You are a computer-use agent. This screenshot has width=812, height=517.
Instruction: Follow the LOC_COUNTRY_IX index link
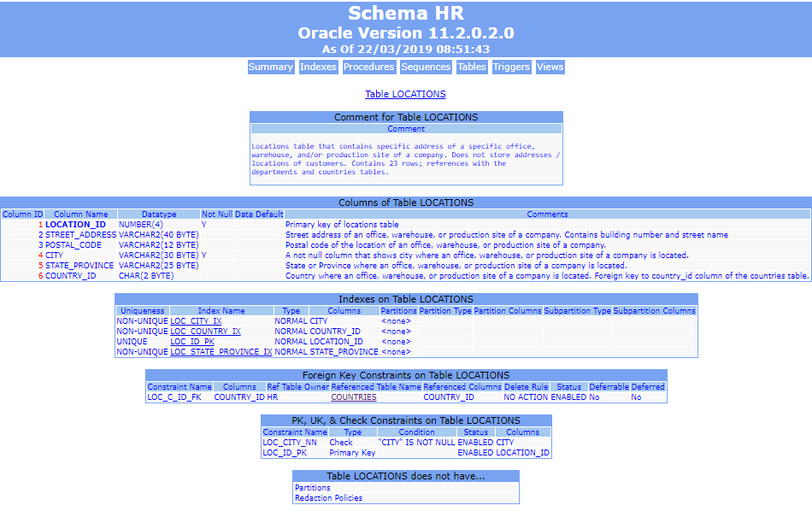(x=205, y=332)
